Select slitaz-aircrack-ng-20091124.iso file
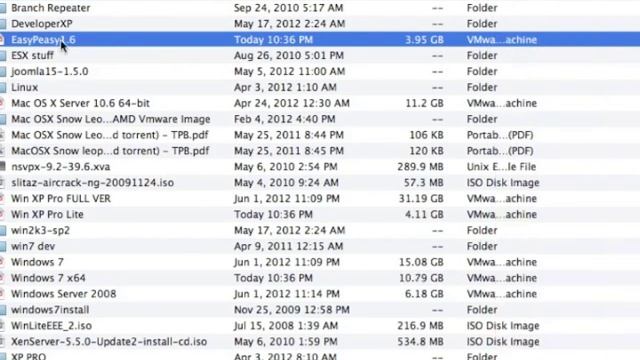Image resolution: width=640 pixels, height=360 pixels. (92, 183)
